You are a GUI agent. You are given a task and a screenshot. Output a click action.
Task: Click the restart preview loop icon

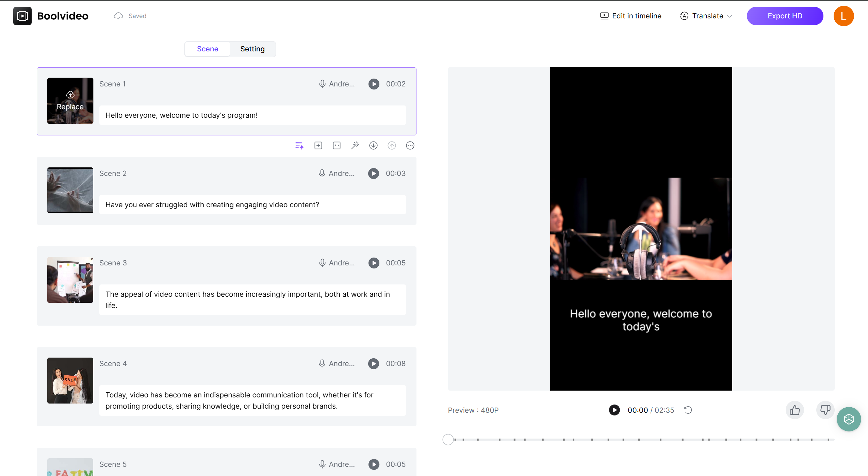click(x=688, y=410)
